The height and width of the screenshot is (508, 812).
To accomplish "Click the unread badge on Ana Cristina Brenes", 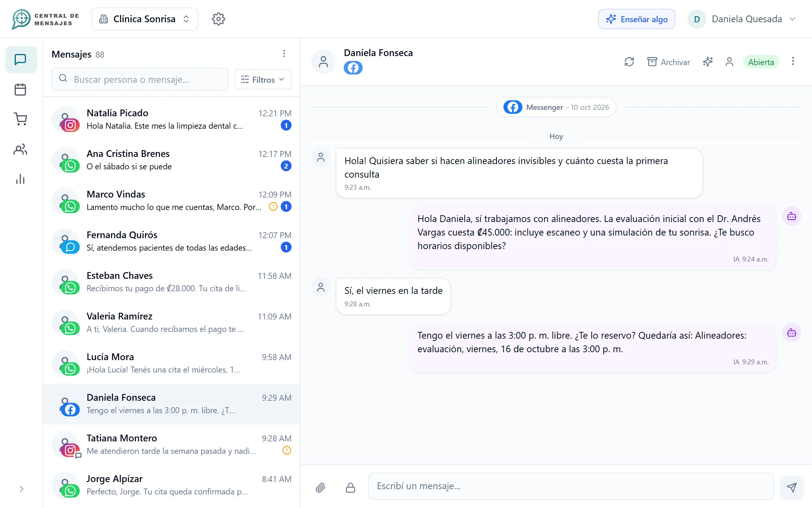I will (286, 166).
